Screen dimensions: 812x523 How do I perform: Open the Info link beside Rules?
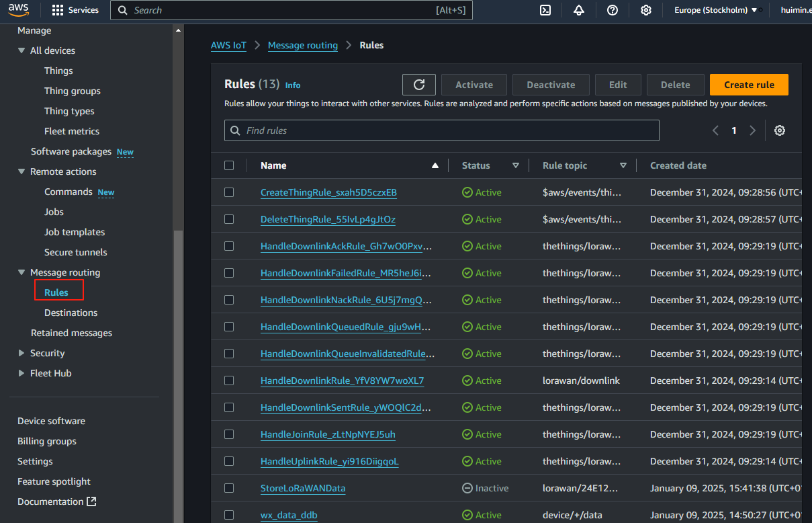293,85
